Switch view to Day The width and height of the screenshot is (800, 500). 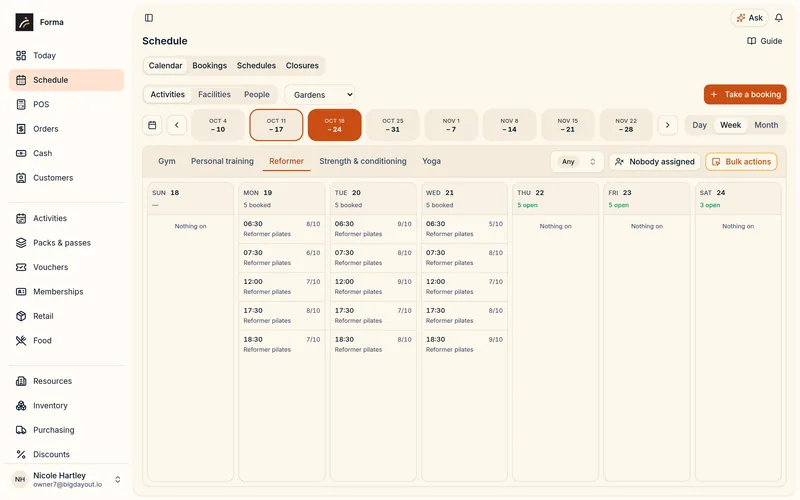(x=699, y=125)
